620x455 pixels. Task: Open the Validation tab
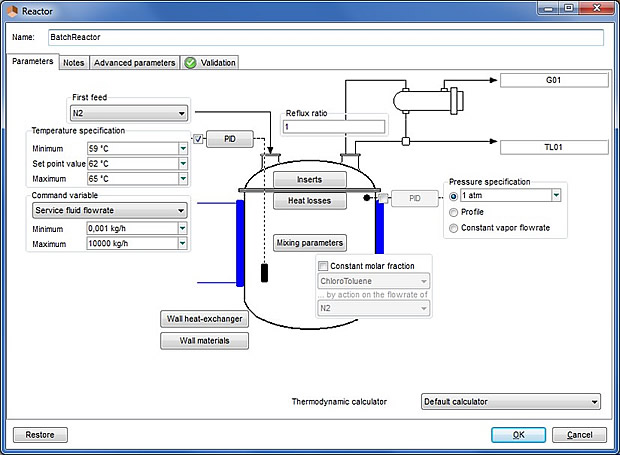click(210, 63)
